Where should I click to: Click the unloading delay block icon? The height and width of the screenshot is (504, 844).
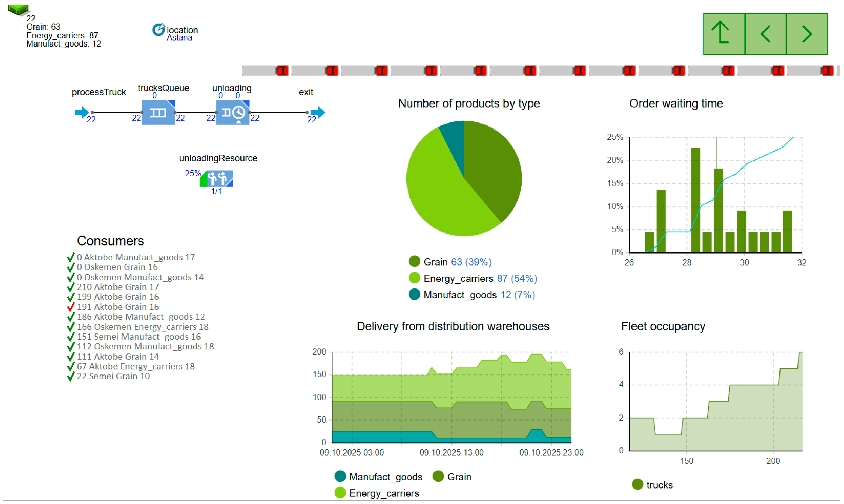click(233, 112)
